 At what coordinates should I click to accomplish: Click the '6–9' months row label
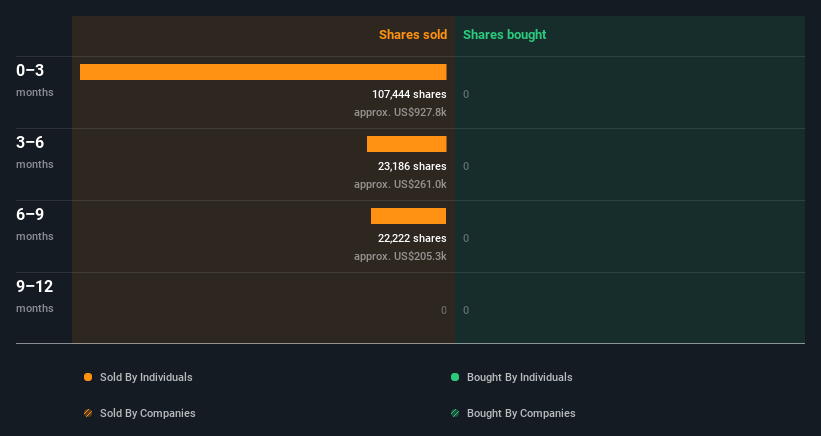(x=30, y=214)
